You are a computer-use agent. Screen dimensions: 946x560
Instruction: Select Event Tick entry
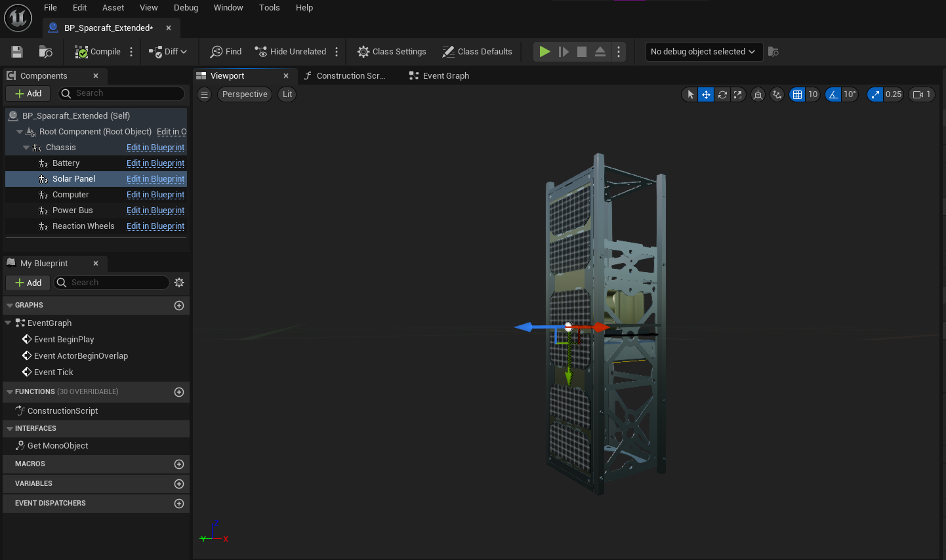[53, 372]
